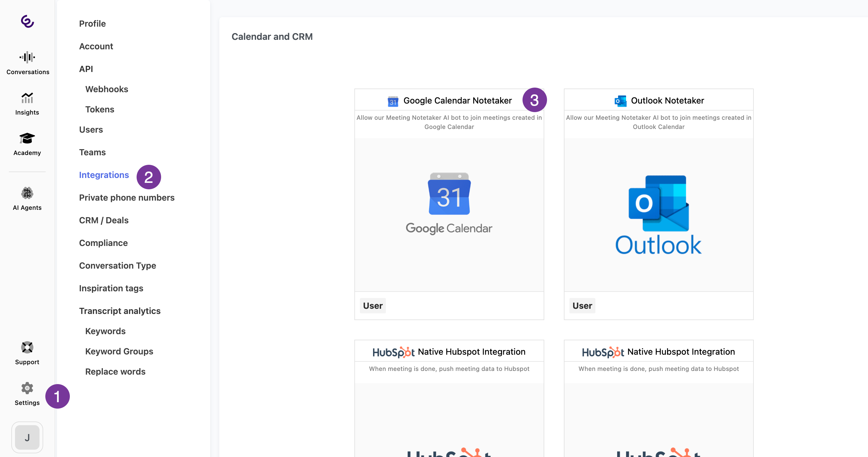The width and height of the screenshot is (868, 457).
Task: Click Google Calendar Notetaker card title
Action: [457, 100]
